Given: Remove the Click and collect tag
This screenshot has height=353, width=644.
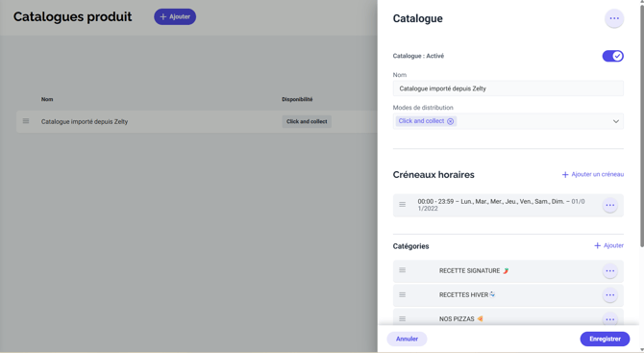Looking at the screenshot, I should tap(451, 121).
